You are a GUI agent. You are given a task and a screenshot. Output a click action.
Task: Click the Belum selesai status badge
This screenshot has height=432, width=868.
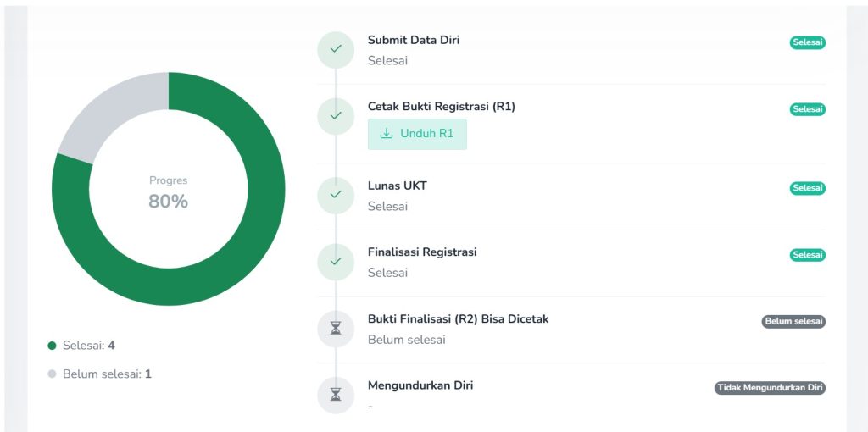793,321
